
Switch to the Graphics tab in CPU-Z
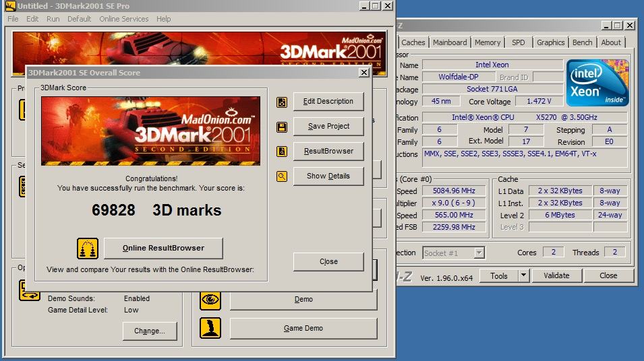(x=551, y=42)
